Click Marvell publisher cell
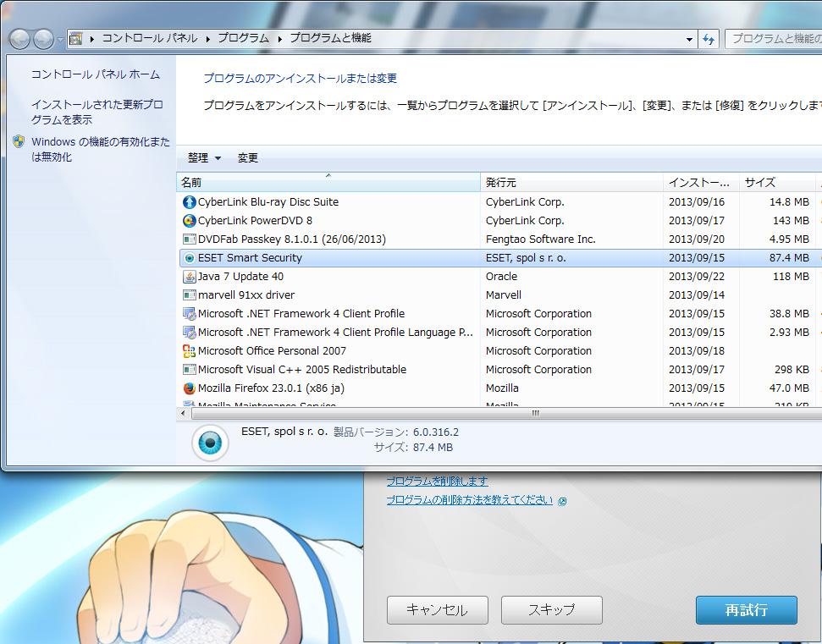 tap(503, 295)
